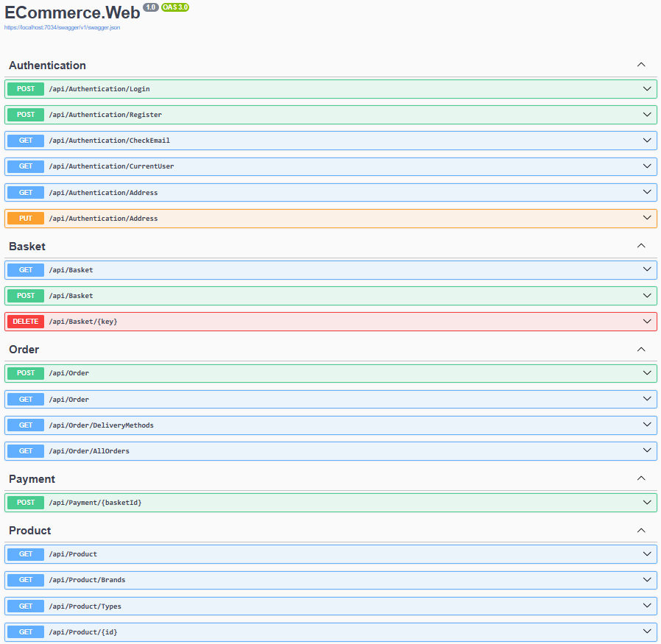Image resolution: width=661 pixels, height=644 pixels.
Task: Click the /api/Order/AllOrders path text
Action: 89,451
